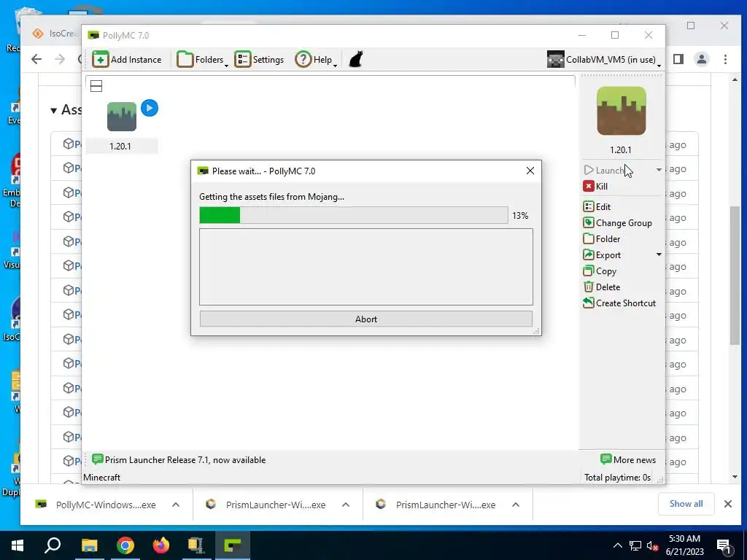Select the 1.20.1 instance icon
747x560 pixels.
(x=122, y=117)
